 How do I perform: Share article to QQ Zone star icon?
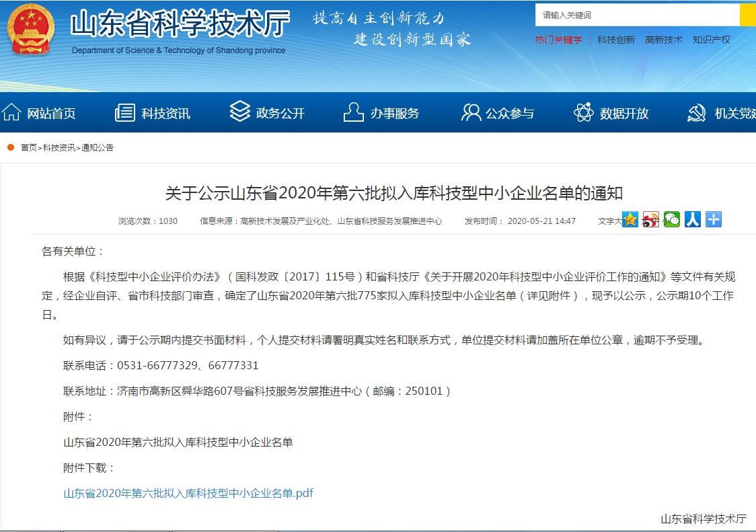click(630, 219)
